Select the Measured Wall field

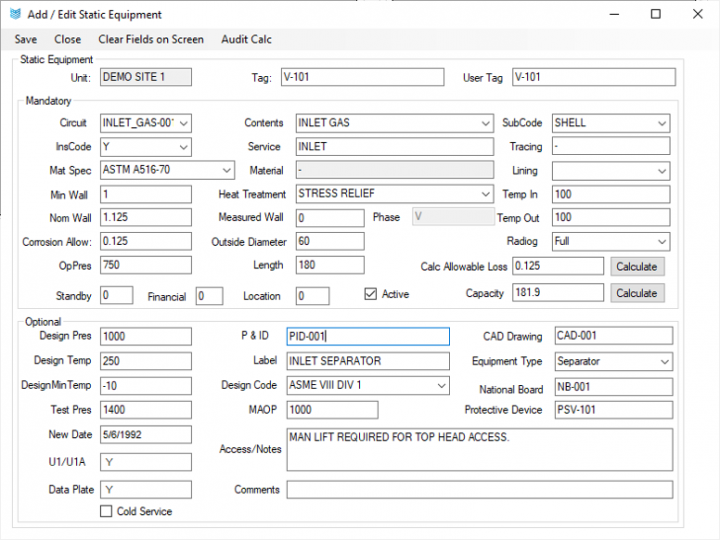[x=330, y=218]
